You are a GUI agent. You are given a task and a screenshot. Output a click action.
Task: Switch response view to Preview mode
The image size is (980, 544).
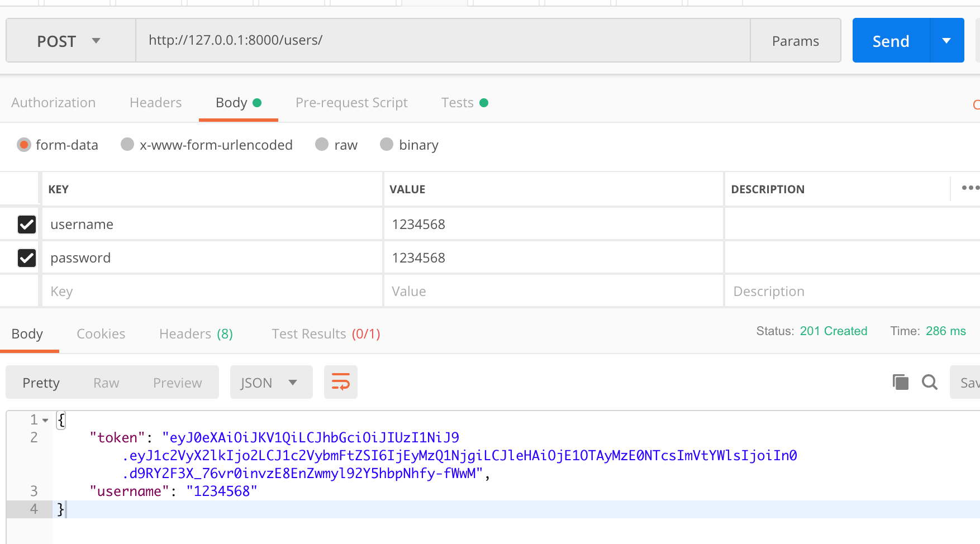coord(177,382)
